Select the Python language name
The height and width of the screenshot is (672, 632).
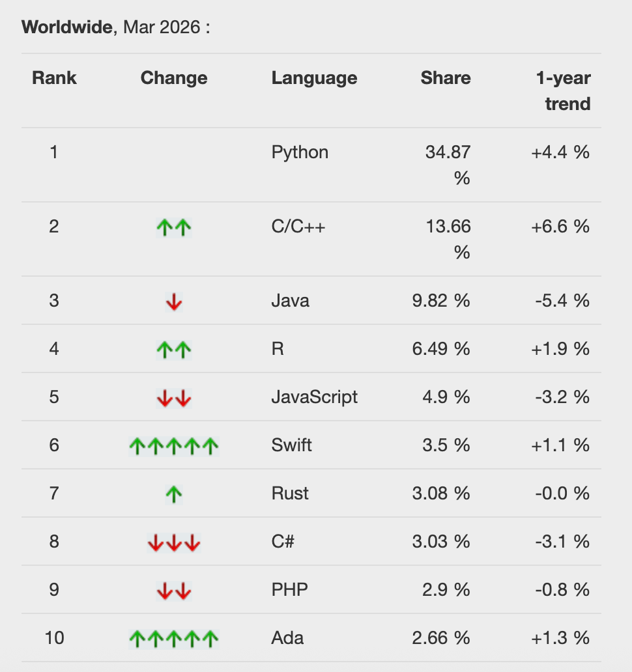point(300,152)
